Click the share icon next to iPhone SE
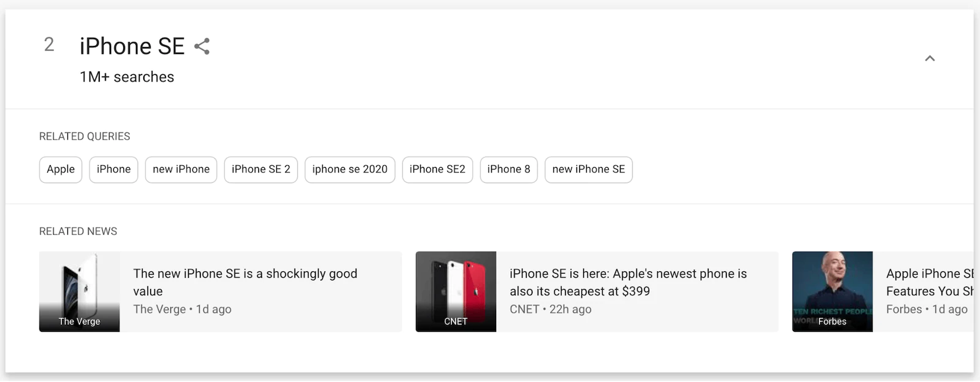 pyautogui.click(x=202, y=45)
